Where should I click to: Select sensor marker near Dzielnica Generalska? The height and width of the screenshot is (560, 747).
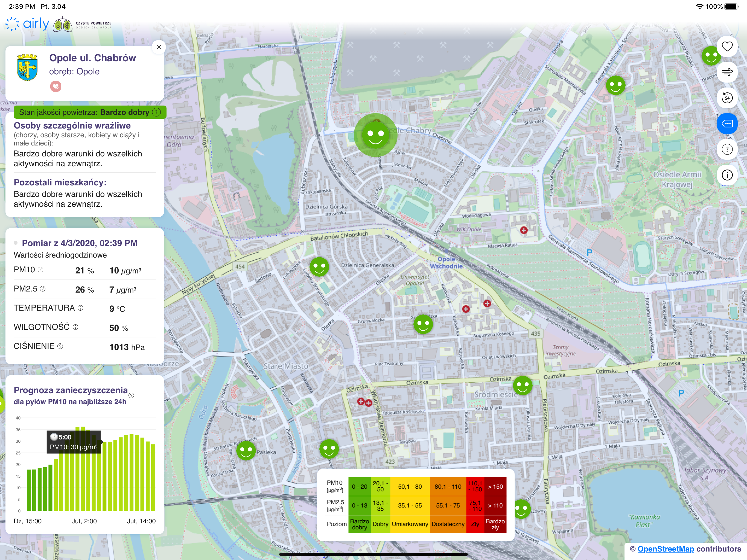(x=319, y=267)
